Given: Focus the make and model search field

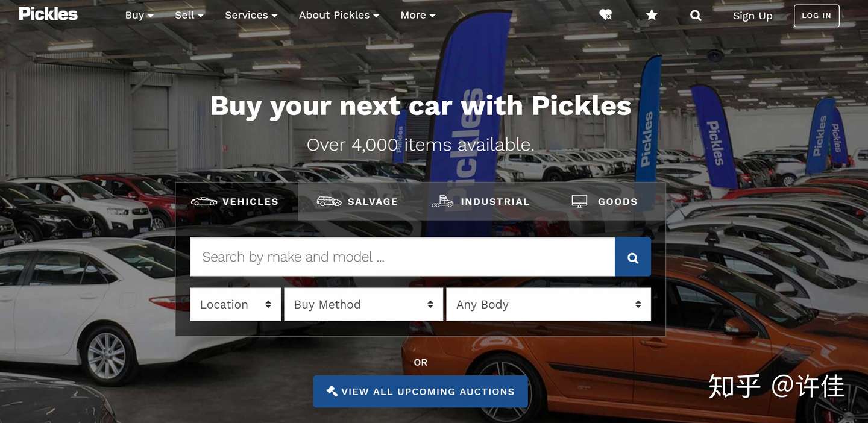Looking at the screenshot, I should click(403, 257).
